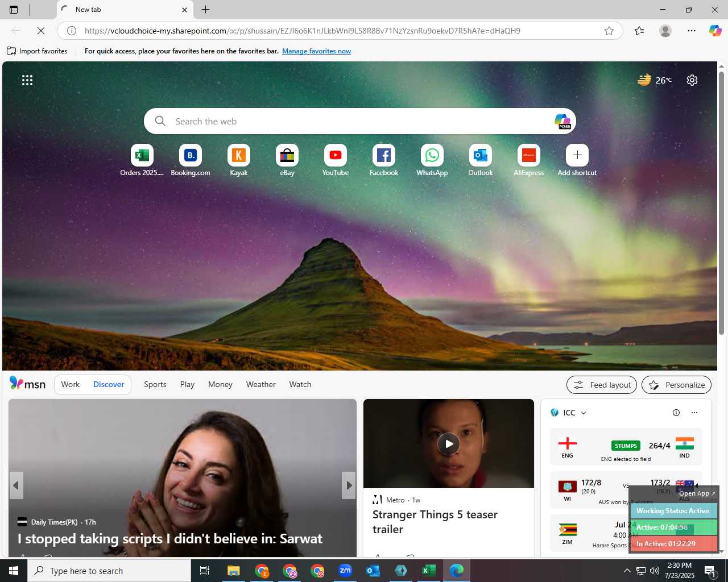Image resolution: width=728 pixels, height=582 pixels.
Task: Click the Metro source label
Action: pyautogui.click(x=395, y=500)
